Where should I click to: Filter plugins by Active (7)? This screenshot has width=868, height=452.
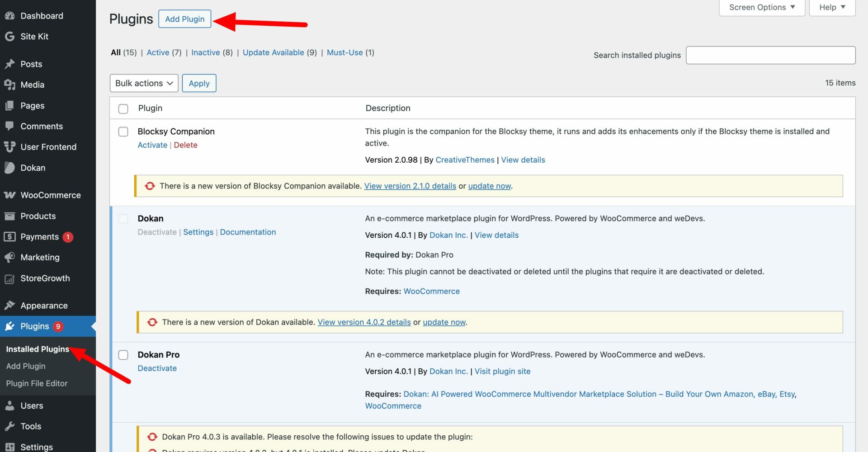pos(164,52)
